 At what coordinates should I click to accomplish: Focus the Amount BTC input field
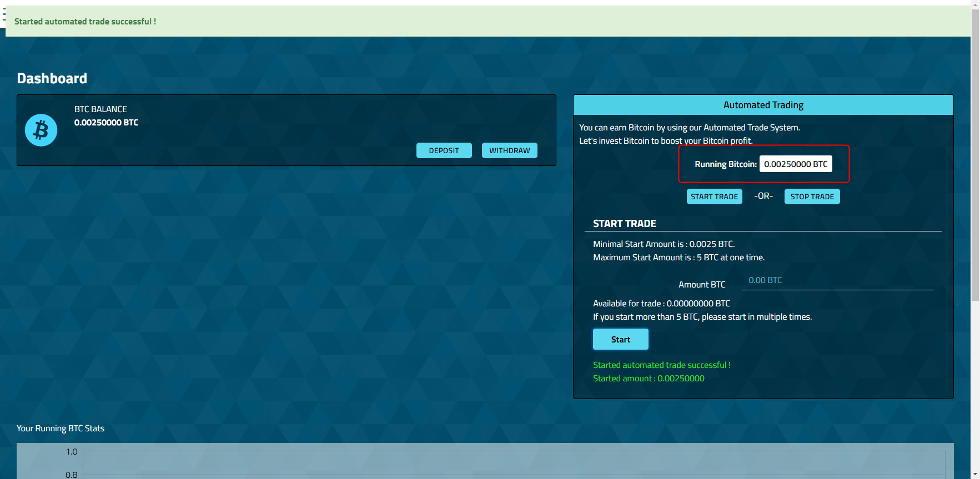click(838, 280)
